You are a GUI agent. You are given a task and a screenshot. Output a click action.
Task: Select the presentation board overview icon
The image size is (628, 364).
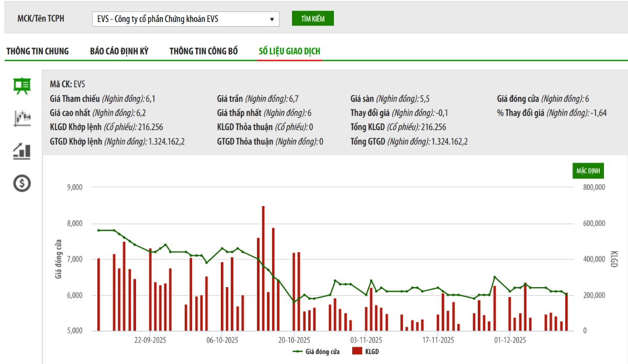(21, 86)
